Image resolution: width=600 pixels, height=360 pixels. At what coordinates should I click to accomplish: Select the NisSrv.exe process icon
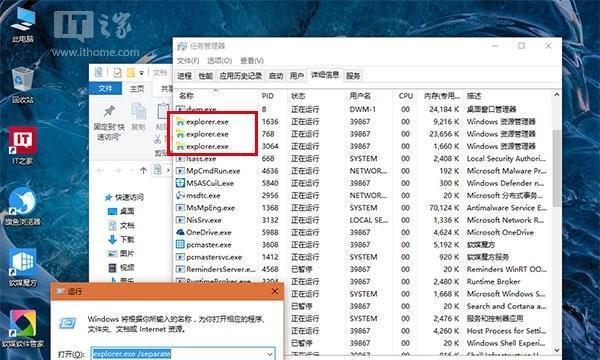pos(180,220)
